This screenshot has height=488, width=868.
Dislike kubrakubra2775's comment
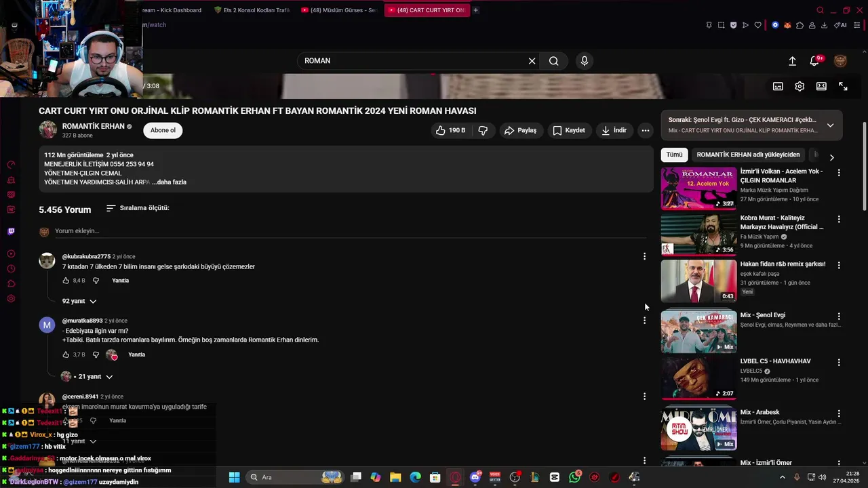tap(96, 281)
